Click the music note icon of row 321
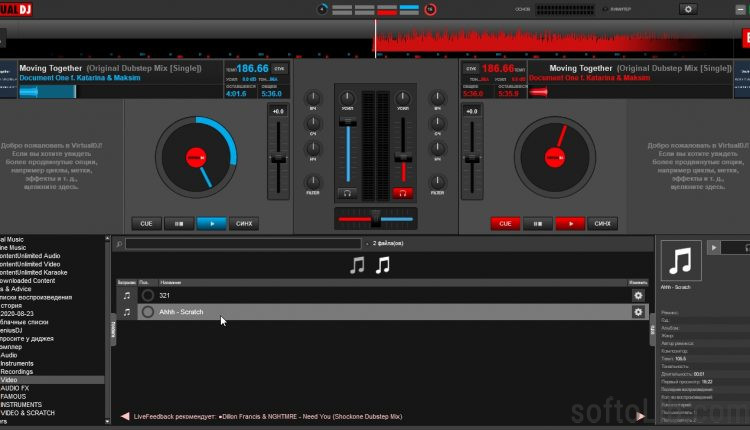Image resolution: width=750 pixels, height=430 pixels. pyautogui.click(x=127, y=296)
